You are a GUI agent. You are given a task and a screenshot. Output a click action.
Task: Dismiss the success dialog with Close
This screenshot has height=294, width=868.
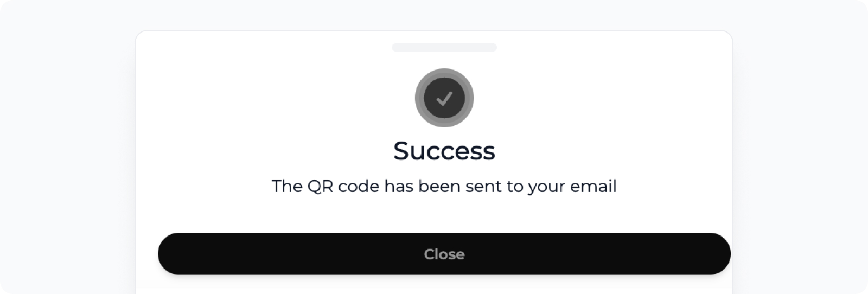click(444, 254)
